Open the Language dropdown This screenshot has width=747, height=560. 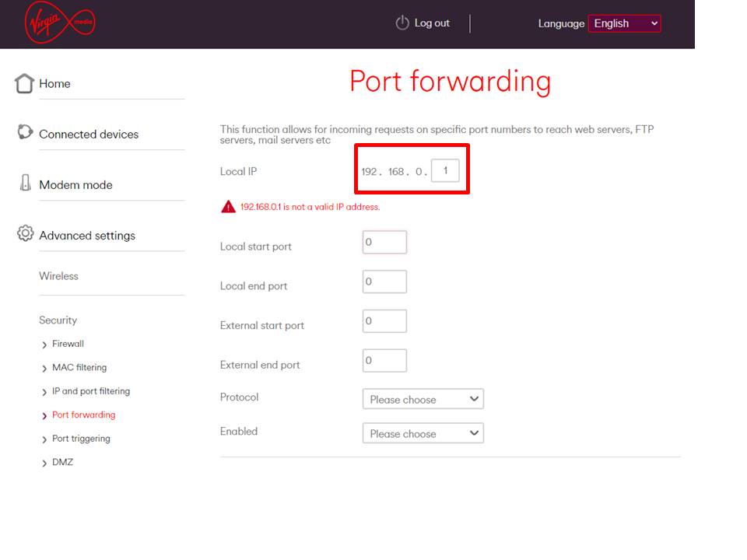coord(624,23)
